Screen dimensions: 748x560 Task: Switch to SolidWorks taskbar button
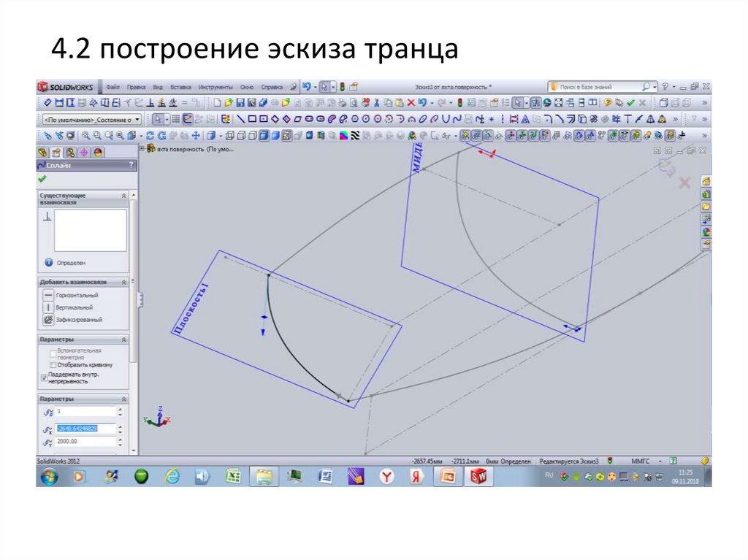[478, 477]
